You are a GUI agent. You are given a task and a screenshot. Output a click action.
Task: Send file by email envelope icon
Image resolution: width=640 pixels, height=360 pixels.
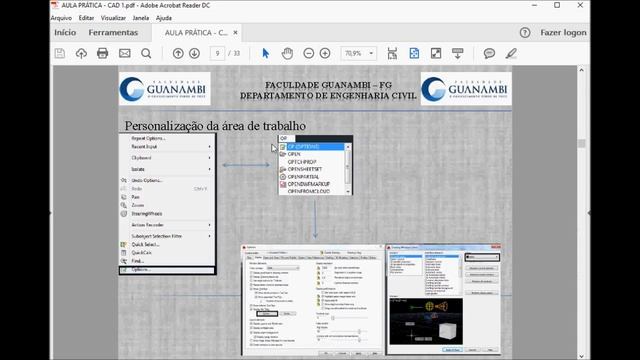pyautogui.click(x=124, y=53)
